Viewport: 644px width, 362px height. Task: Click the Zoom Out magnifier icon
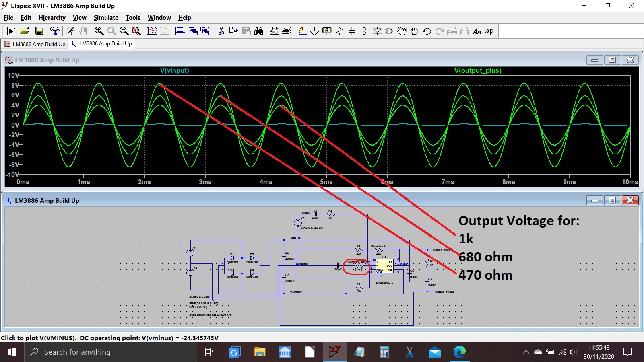[x=124, y=31]
